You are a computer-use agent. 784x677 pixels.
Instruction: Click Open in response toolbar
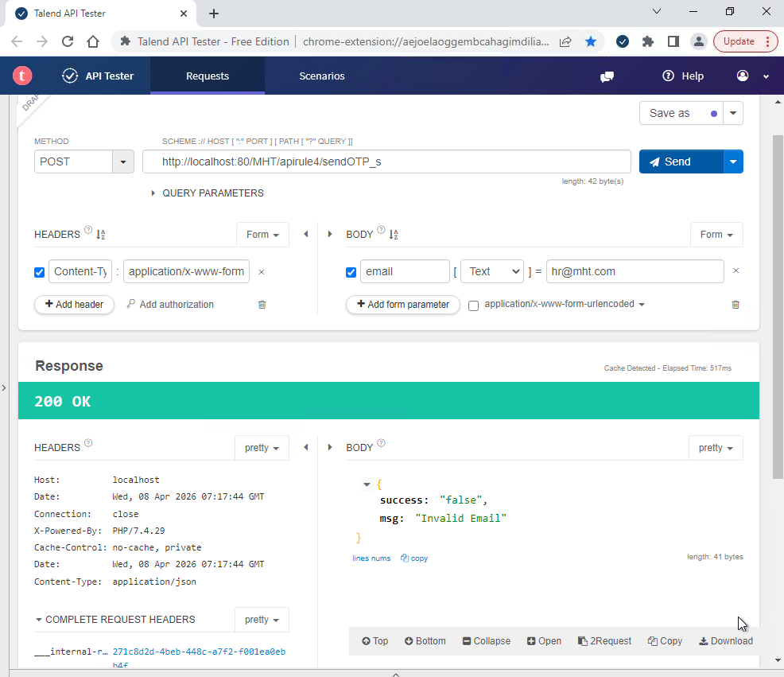(544, 641)
